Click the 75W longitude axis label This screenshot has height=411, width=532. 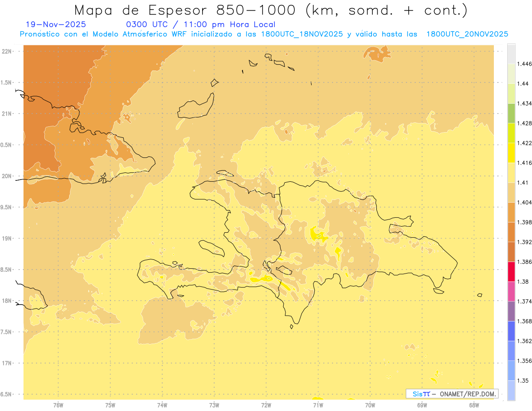click(110, 405)
